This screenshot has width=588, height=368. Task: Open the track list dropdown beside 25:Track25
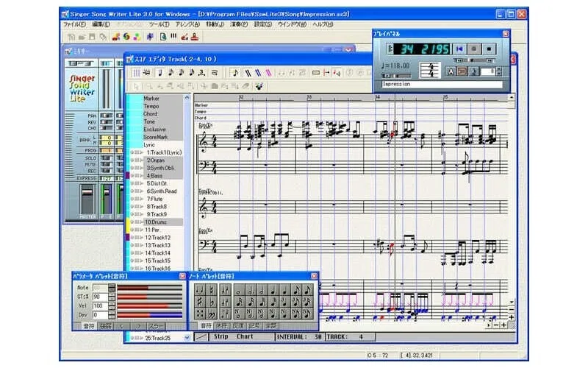point(187,338)
